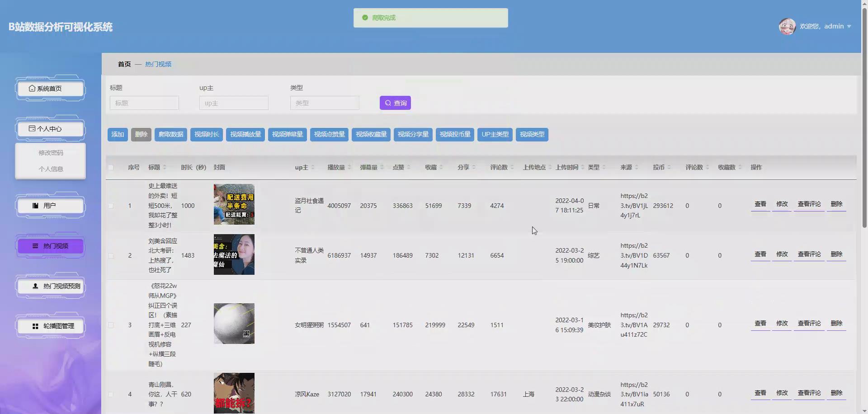Click the cover thumbnail of row 1
The height and width of the screenshot is (414, 868).
[x=234, y=204]
